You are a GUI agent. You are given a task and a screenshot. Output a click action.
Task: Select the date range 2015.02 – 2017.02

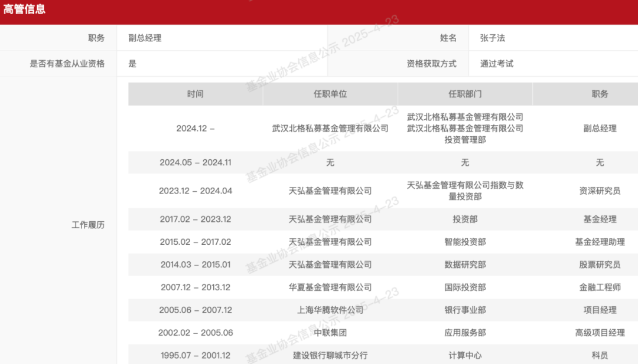click(196, 242)
